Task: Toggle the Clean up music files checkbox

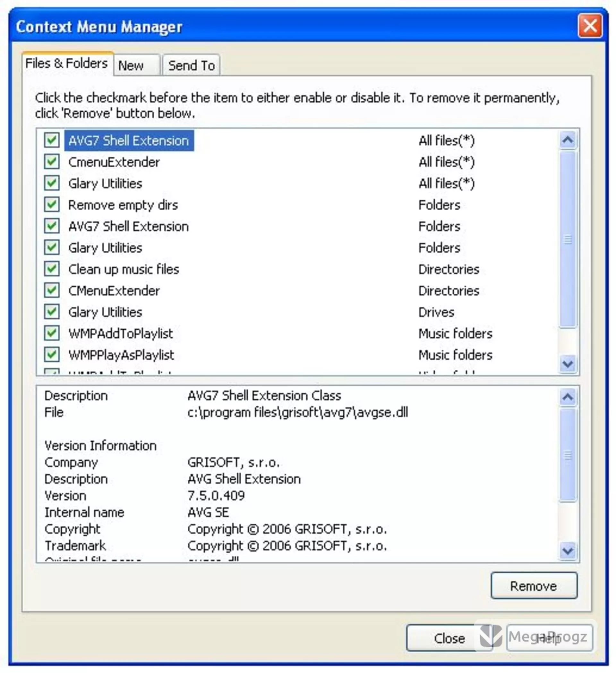Action: 52,269
